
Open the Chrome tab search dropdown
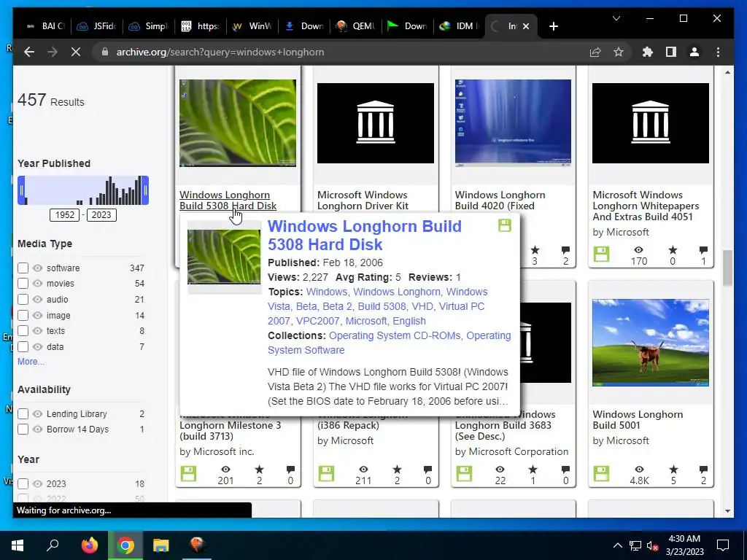(x=616, y=18)
